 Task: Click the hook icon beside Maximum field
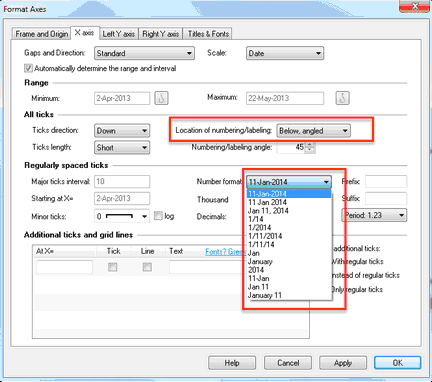tap(342, 98)
